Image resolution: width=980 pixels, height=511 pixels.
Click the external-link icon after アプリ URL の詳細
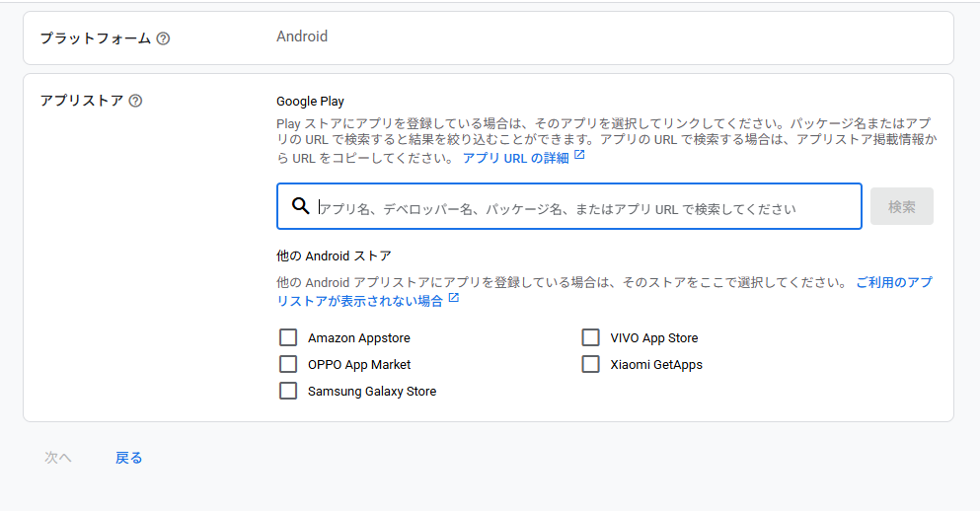(579, 156)
